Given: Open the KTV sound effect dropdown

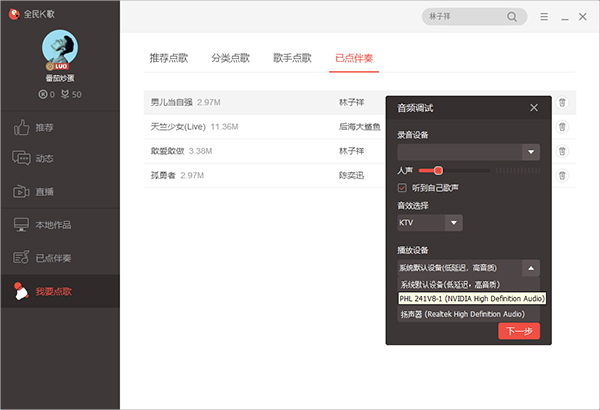Looking at the screenshot, I should (x=454, y=223).
